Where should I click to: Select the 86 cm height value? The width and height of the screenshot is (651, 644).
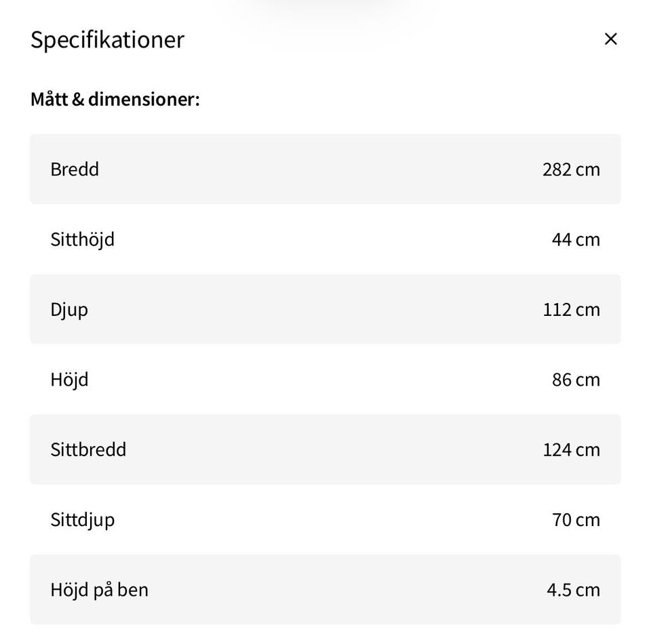[x=576, y=379]
